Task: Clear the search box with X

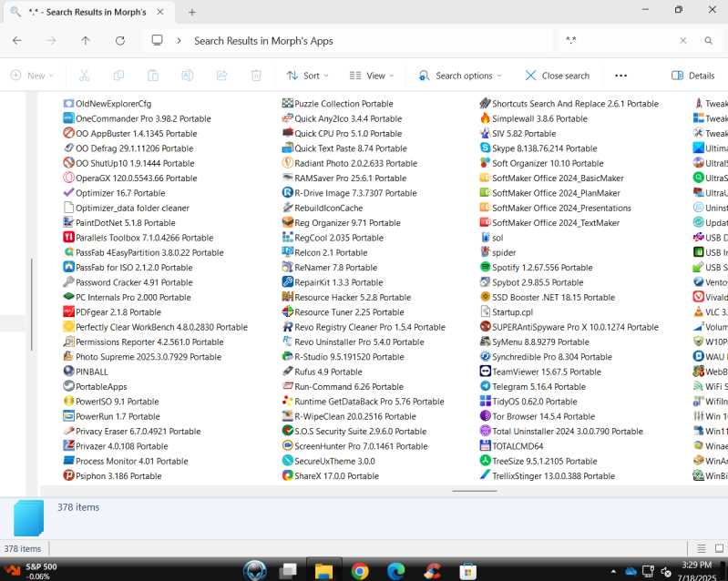Action: 683,40
